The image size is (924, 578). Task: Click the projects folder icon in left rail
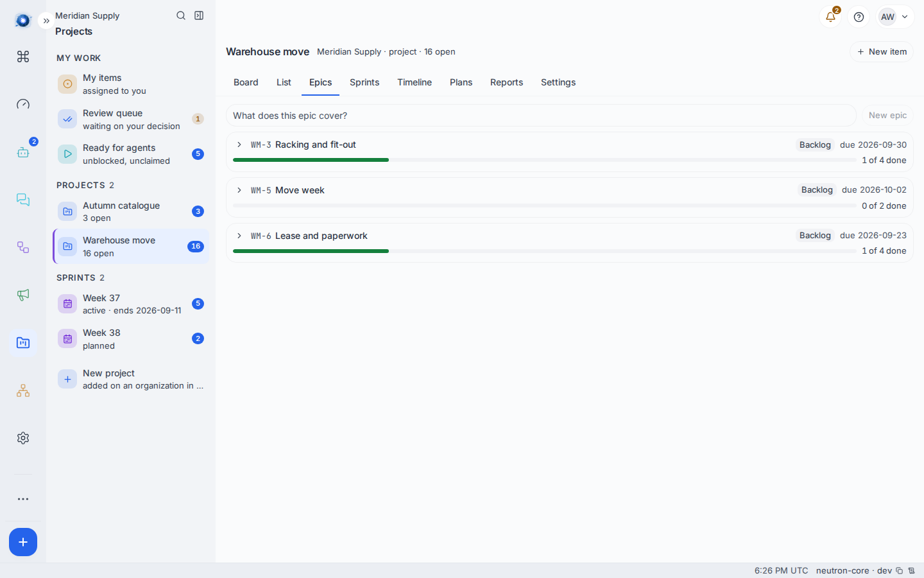23,343
